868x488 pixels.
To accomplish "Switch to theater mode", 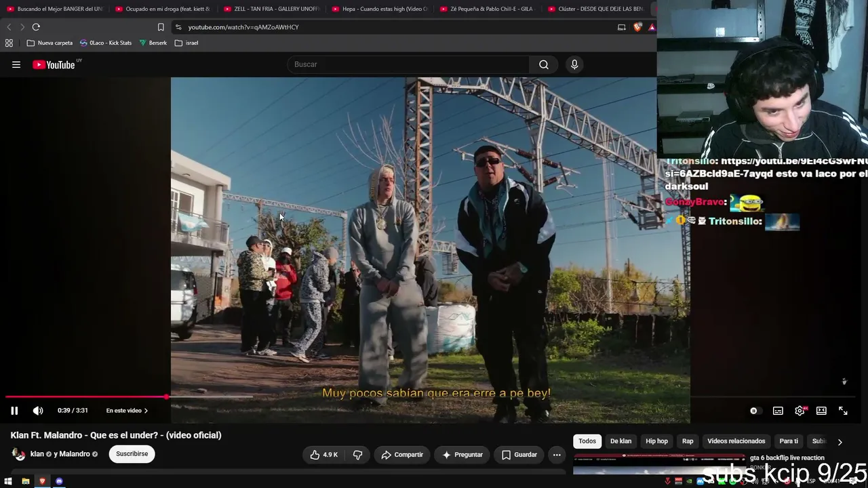I will click(821, 411).
